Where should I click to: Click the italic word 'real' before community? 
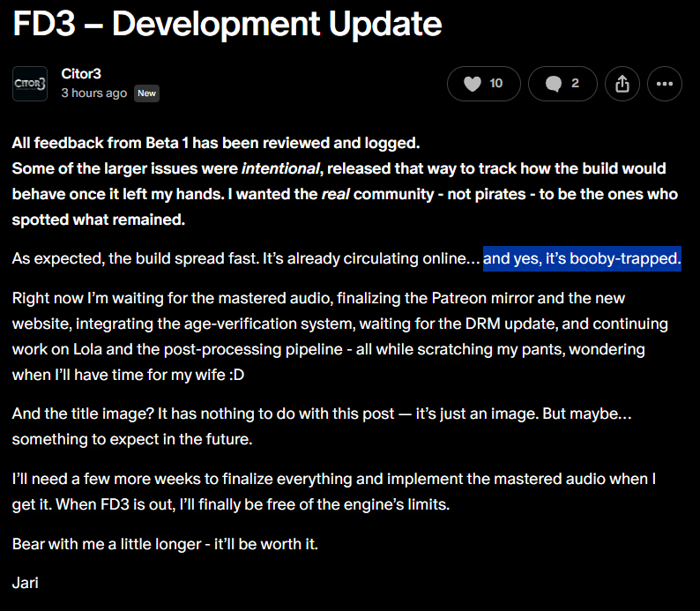click(336, 194)
